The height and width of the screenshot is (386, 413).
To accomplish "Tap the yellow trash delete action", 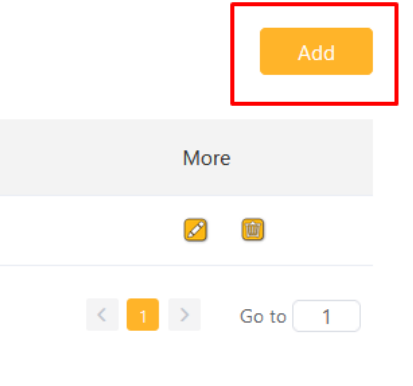I will [253, 229].
